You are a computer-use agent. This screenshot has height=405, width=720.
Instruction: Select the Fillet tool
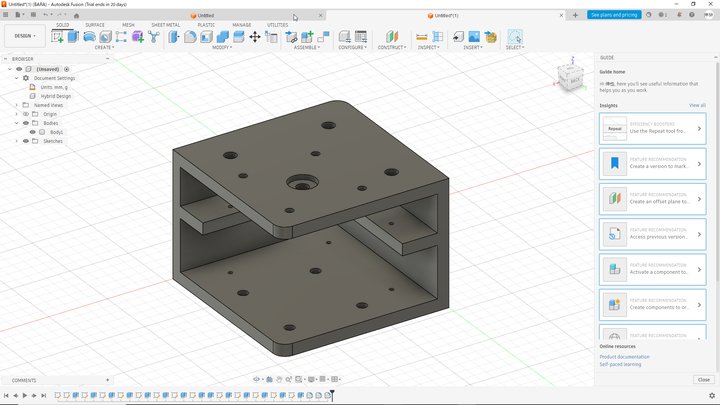click(190, 37)
